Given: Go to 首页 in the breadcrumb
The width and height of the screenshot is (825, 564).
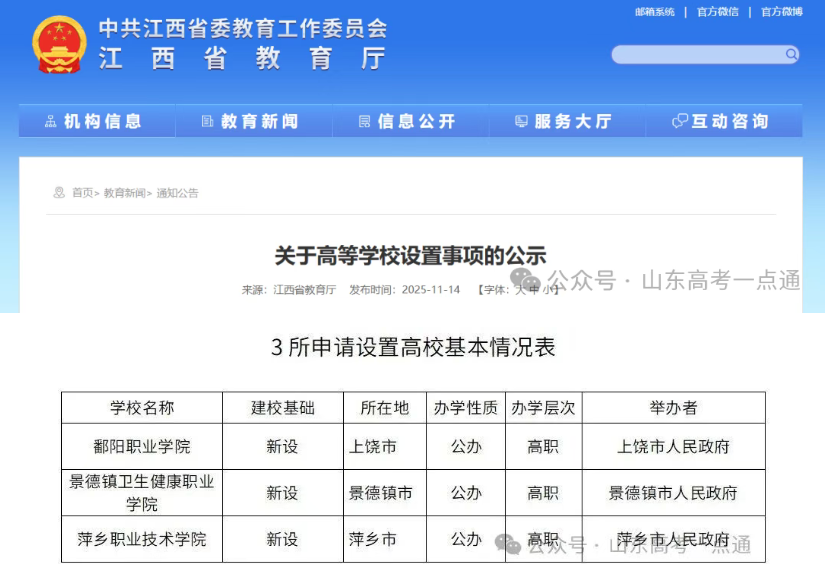Looking at the screenshot, I should pos(82,193).
